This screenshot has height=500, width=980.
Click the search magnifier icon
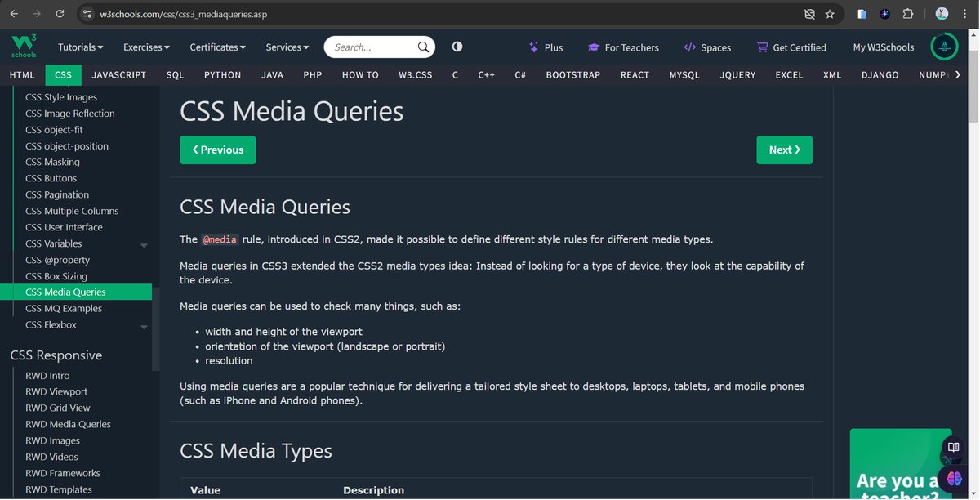click(421, 47)
